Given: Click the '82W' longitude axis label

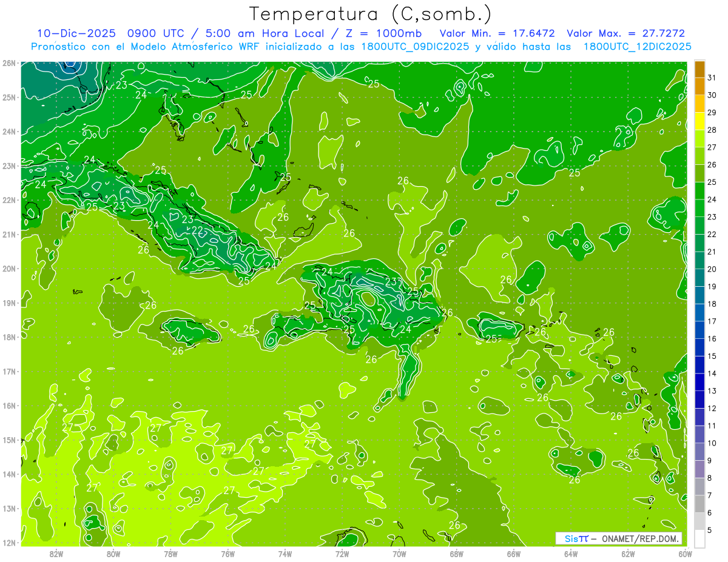Looking at the screenshot, I should (56, 554).
